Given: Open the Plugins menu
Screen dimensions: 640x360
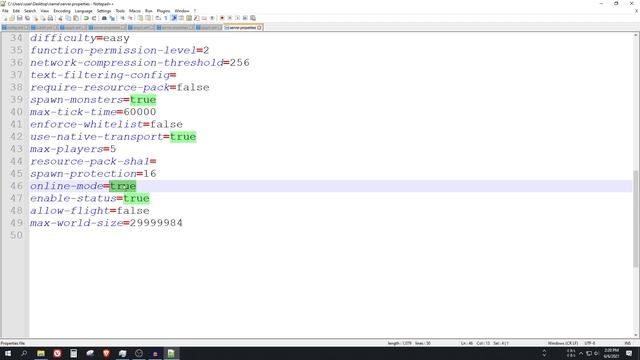Looking at the screenshot, I should [x=163, y=11].
